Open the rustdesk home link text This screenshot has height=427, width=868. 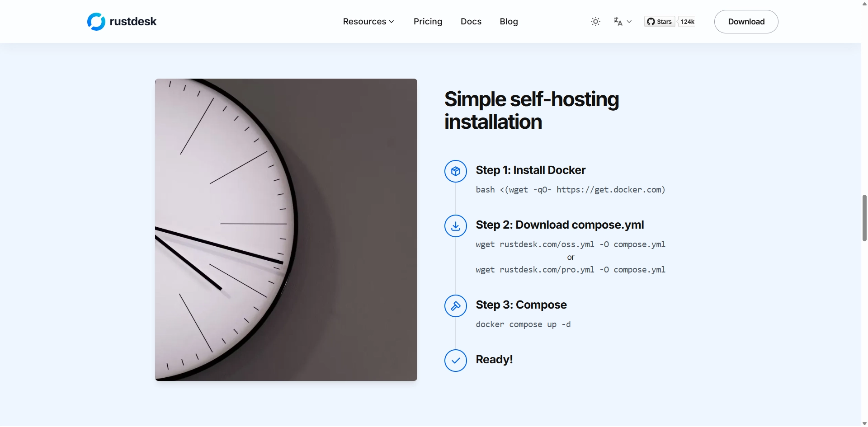[133, 21]
